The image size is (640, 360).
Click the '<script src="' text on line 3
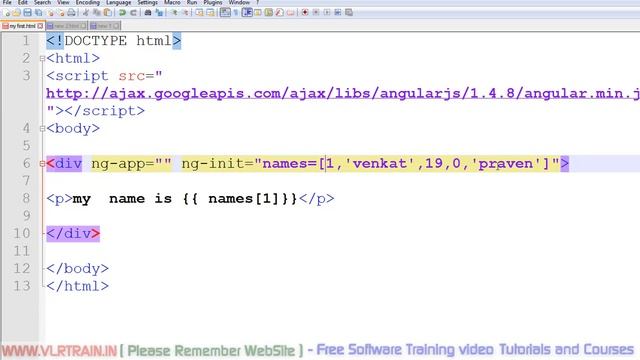[x=104, y=76]
